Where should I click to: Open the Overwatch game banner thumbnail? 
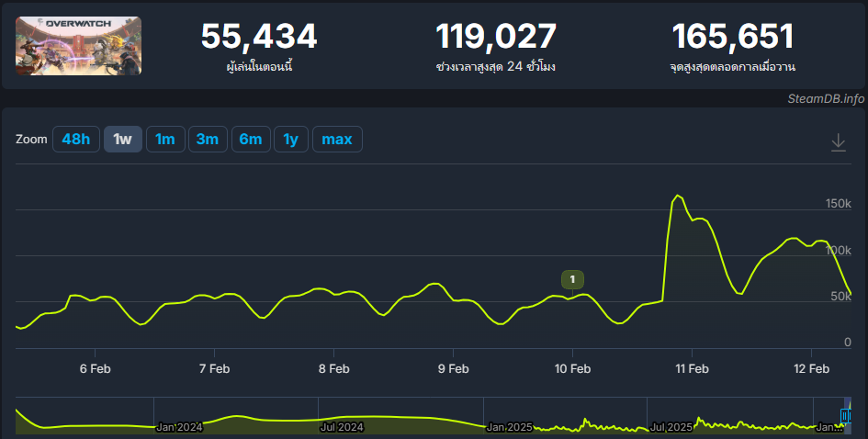point(78,46)
